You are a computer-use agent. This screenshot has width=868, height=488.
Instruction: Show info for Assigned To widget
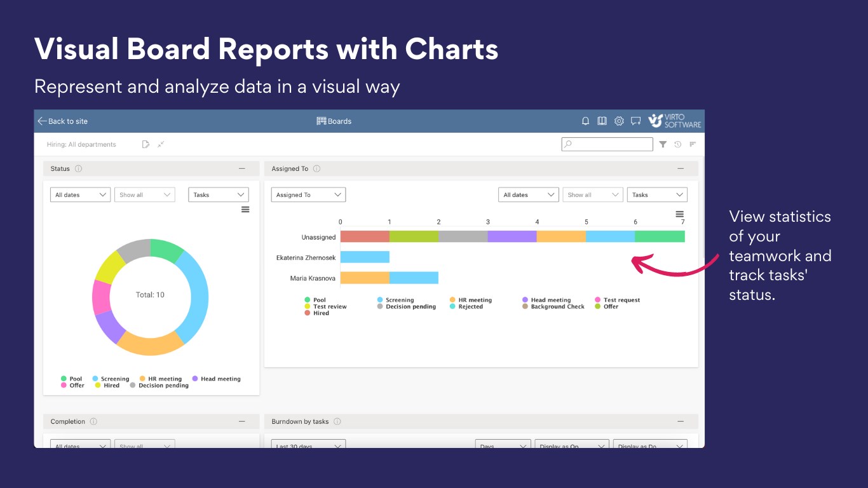coord(316,169)
